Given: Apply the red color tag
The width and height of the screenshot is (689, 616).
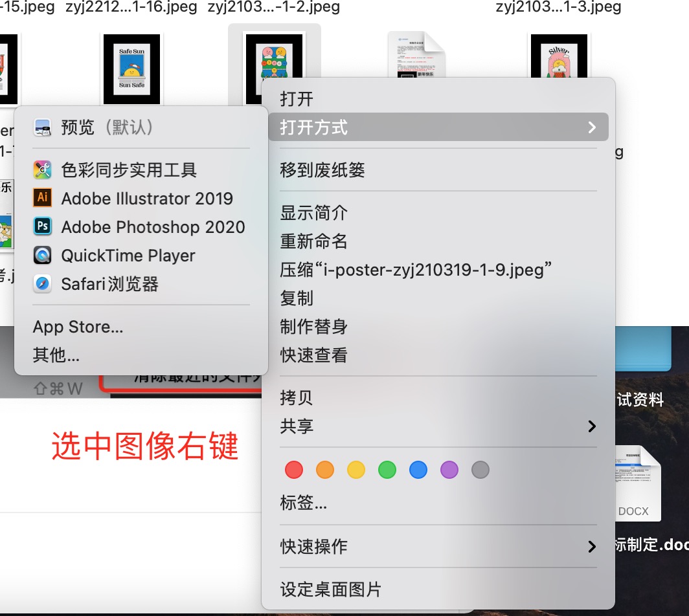Looking at the screenshot, I should [294, 470].
